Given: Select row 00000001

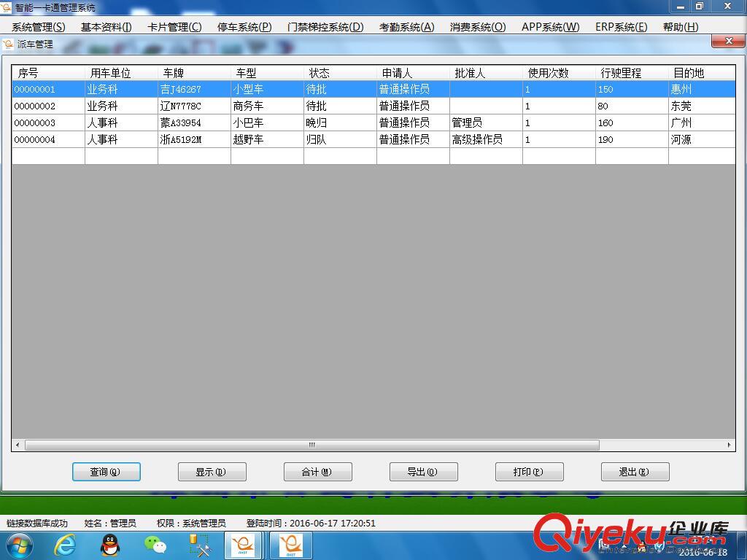Looking at the screenshot, I should [373, 89].
